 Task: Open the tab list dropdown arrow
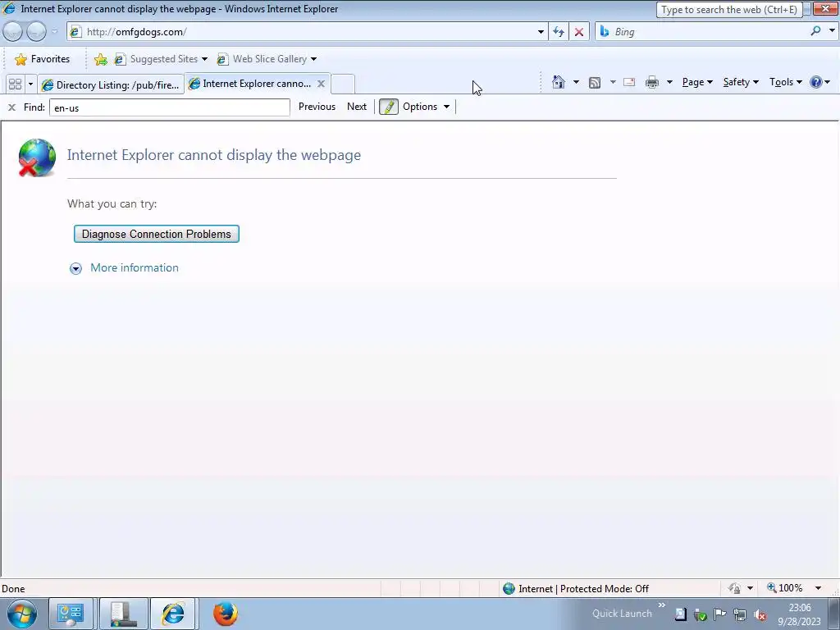30,84
